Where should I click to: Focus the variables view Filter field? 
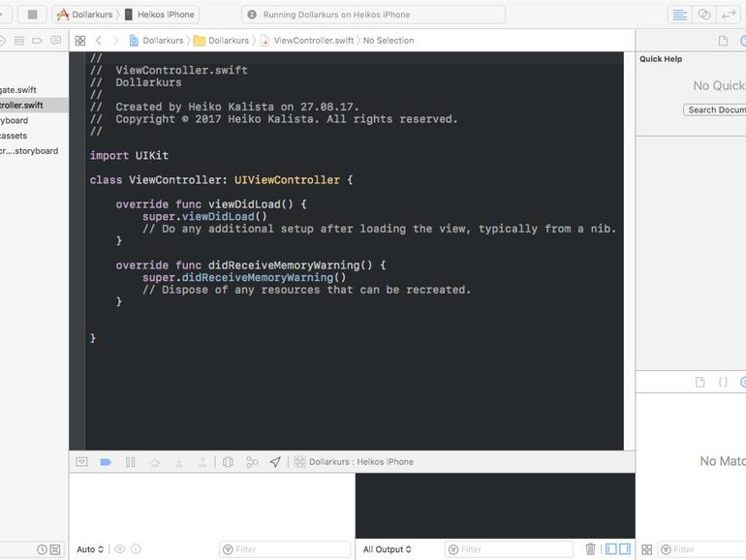(285, 549)
